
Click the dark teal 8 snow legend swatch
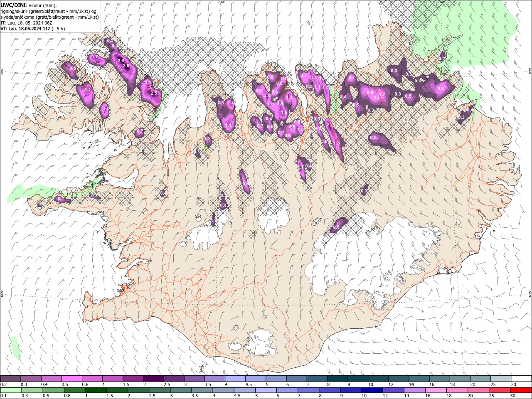coord(337,379)
